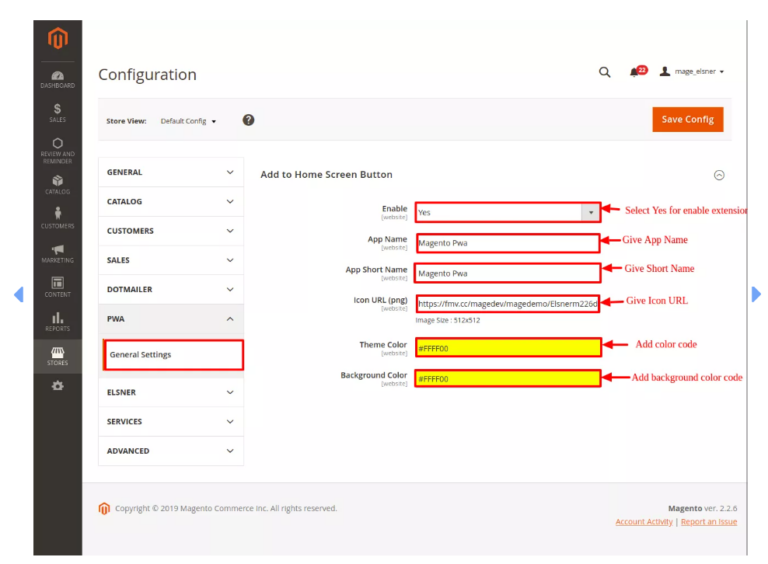The image size is (768, 564).
Task: Click the footer Magento logo icon
Action: pyautogui.click(x=104, y=509)
